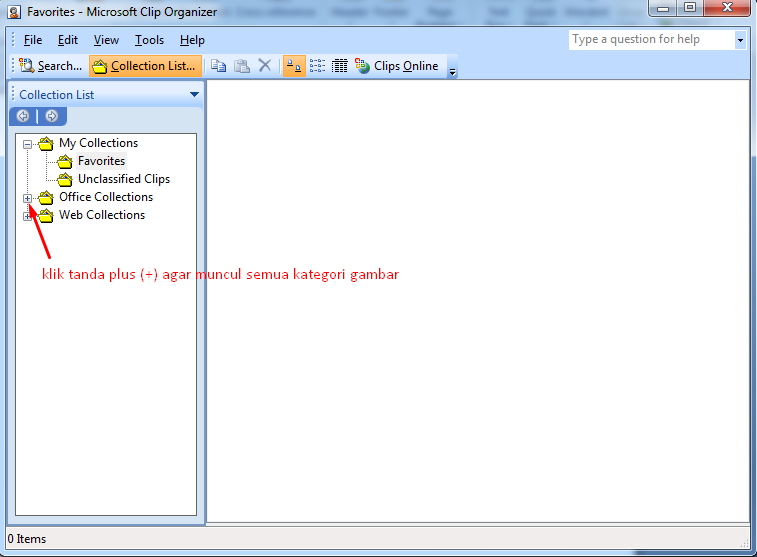The width and height of the screenshot is (757, 557).
Task: Open the Tools menu
Action: click(149, 40)
